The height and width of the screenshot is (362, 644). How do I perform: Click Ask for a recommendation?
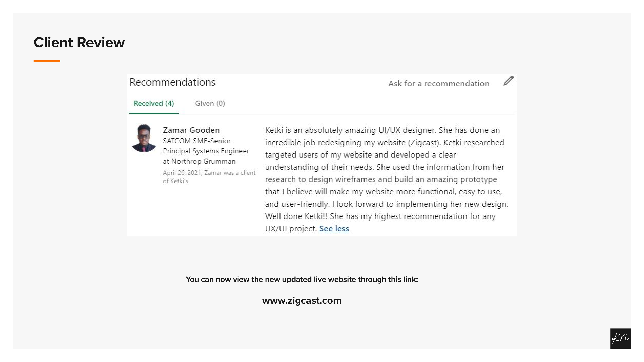(439, 83)
